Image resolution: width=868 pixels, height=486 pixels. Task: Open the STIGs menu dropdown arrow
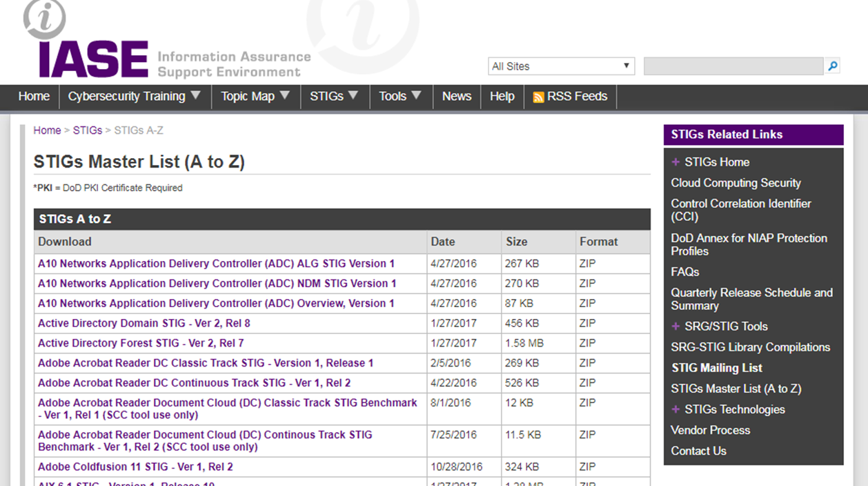tap(353, 95)
